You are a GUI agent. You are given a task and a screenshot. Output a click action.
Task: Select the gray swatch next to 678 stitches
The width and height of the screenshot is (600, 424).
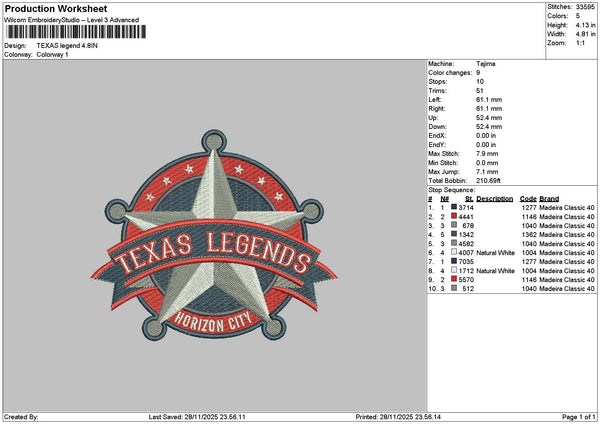[454, 225]
